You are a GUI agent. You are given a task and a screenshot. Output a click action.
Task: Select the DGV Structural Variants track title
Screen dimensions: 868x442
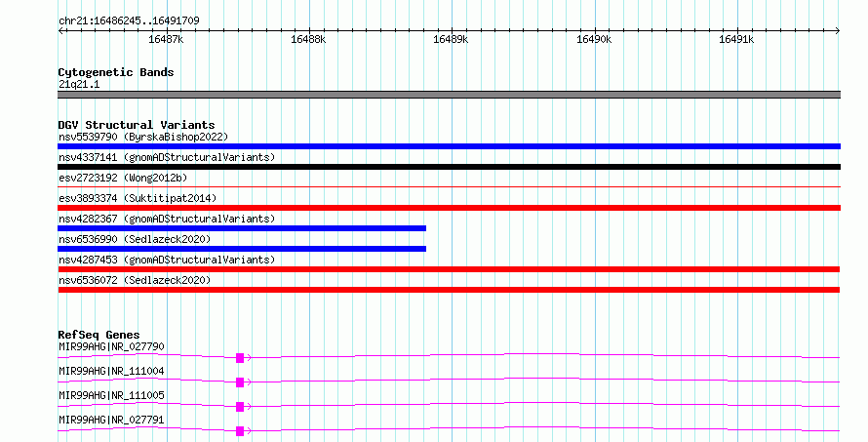137,125
